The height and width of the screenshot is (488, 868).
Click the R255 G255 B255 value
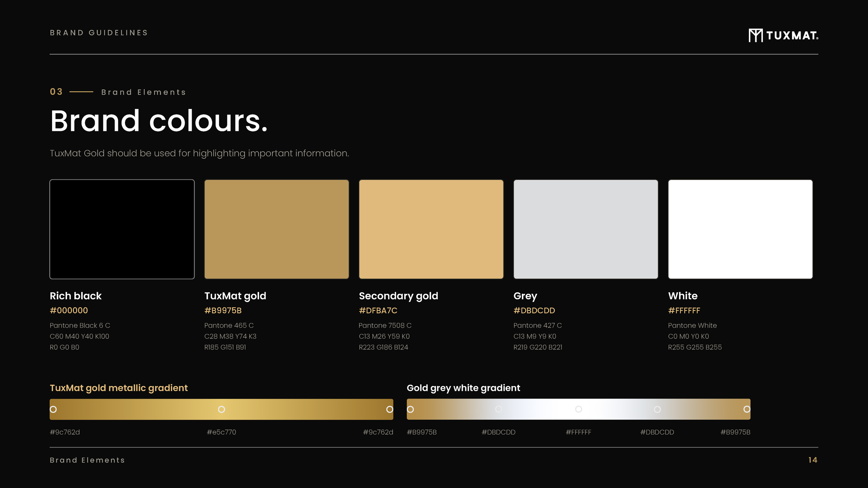tap(695, 347)
